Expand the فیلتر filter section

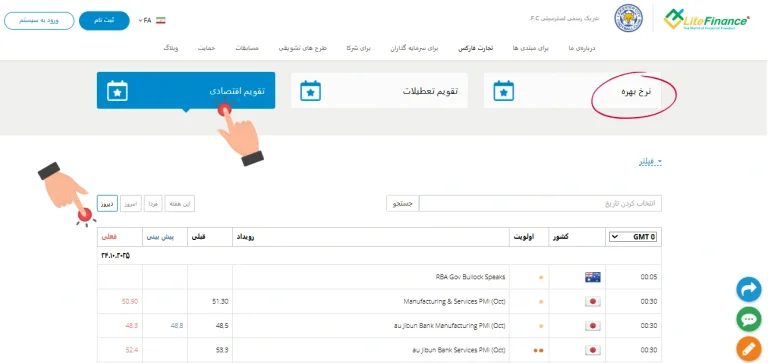click(650, 162)
